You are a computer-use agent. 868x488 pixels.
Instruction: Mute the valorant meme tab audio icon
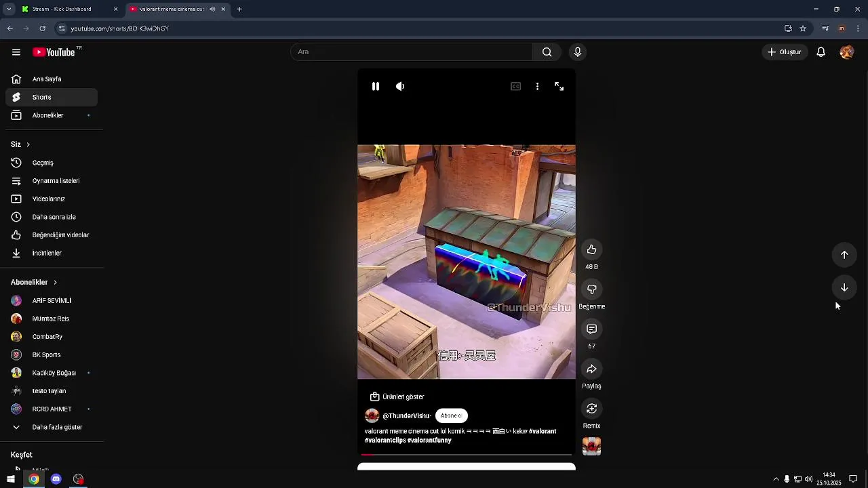212,9
